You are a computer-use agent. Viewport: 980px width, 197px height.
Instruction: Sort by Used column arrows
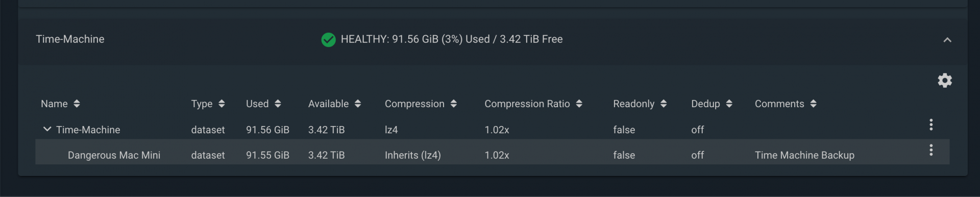pyautogui.click(x=278, y=104)
